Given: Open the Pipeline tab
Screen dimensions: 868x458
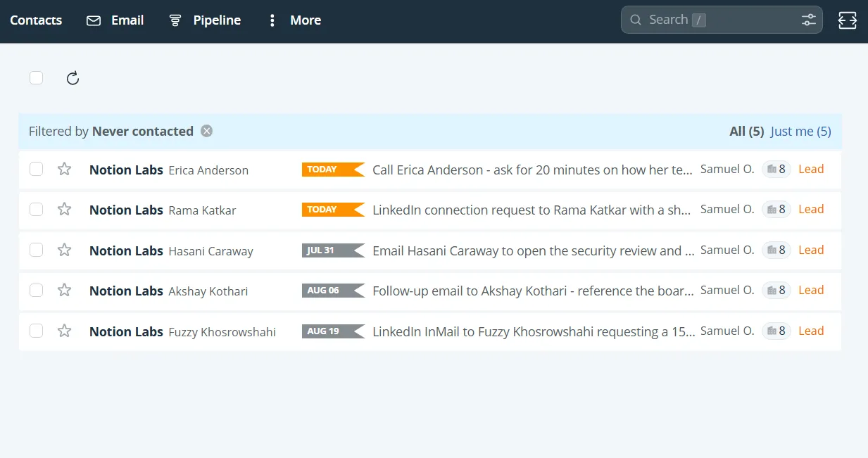Looking at the screenshot, I should [205, 20].
